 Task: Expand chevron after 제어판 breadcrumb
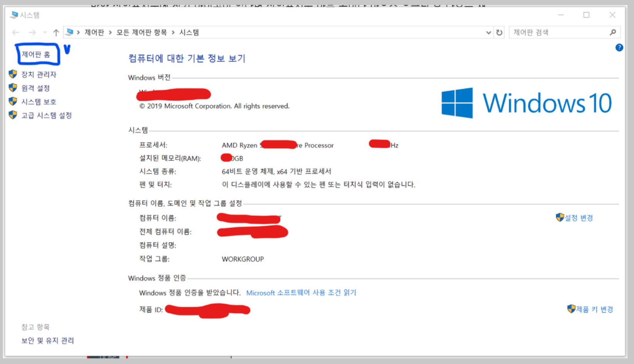tap(110, 32)
